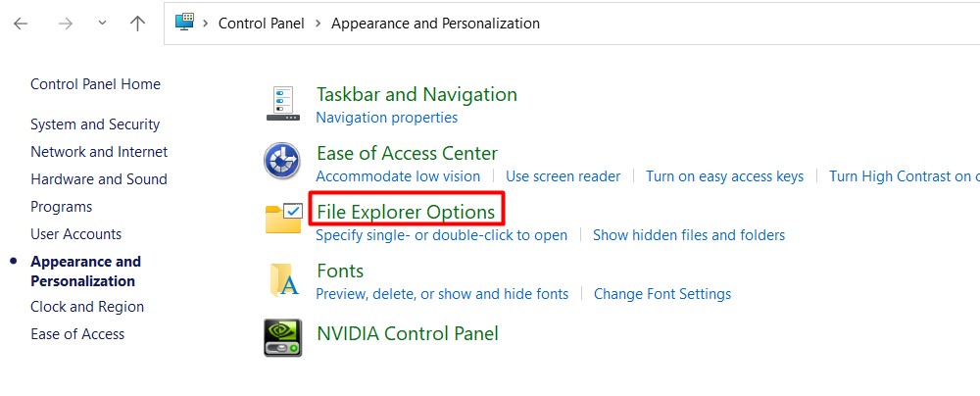The width and height of the screenshot is (980, 396).
Task: Open File Explorer Options heading link
Action: coord(406,212)
